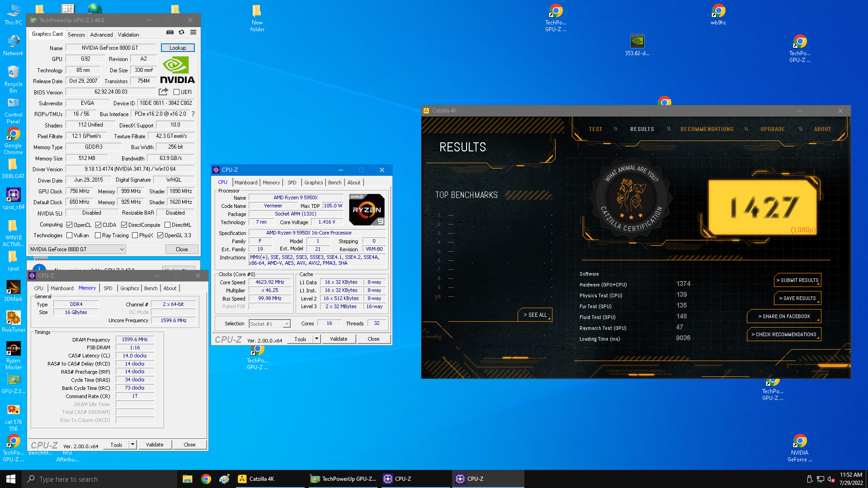Open Control Panel desktop icon
This screenshot has height=488, width=868.
pos(13,111)
